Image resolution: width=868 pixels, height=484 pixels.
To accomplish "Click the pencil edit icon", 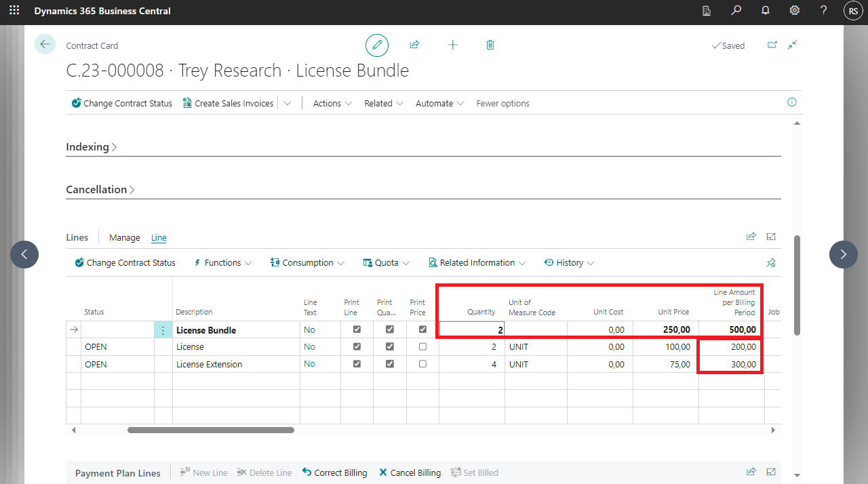I will (377, 45).
